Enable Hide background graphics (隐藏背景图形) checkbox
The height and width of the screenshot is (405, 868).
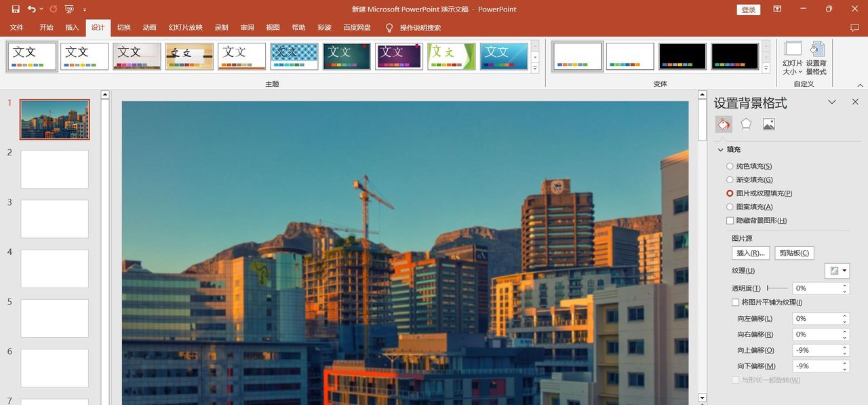(x=730, y=220)
